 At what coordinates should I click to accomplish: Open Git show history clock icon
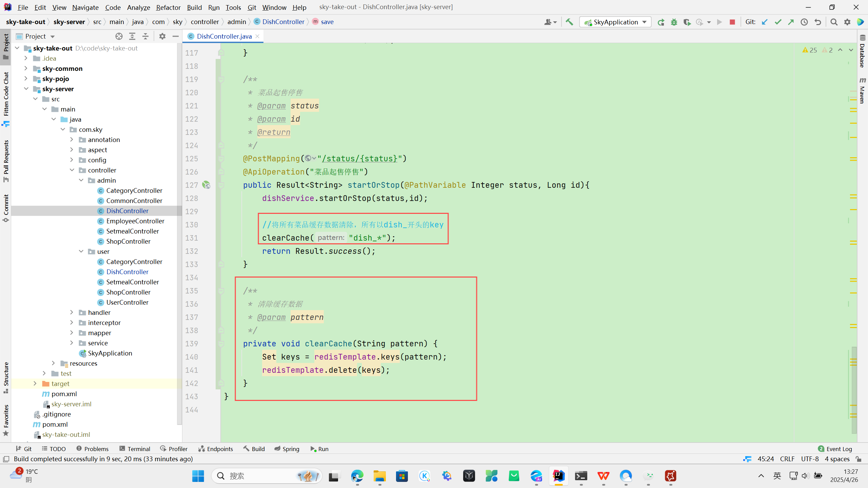pyautogui.click(x=804, y=22)
